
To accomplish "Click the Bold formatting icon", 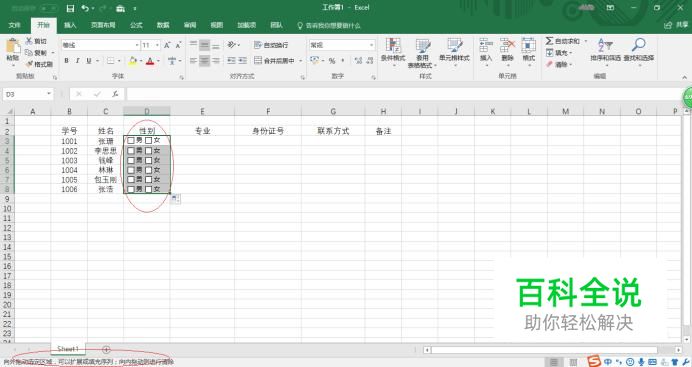I will pyautogui.click(x=66, y=61).
